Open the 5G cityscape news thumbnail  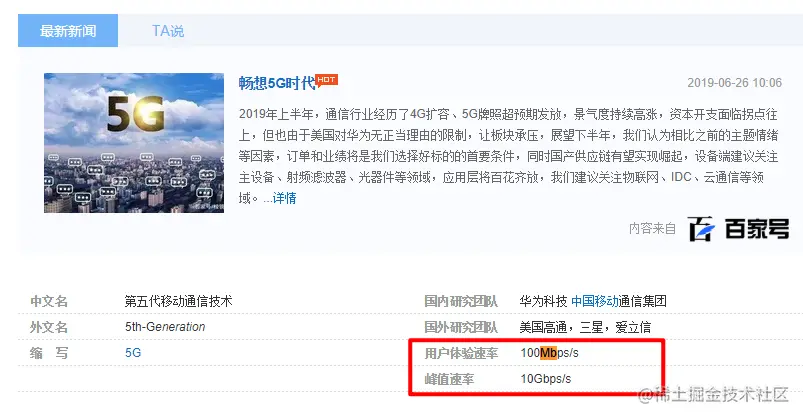[134, 143]
